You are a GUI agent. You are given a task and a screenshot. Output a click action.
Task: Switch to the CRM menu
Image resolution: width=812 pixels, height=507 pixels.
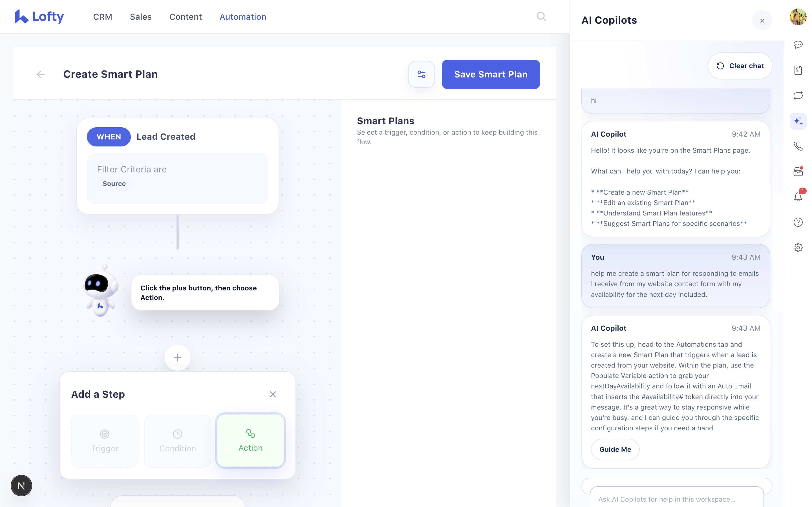(102, 17)
